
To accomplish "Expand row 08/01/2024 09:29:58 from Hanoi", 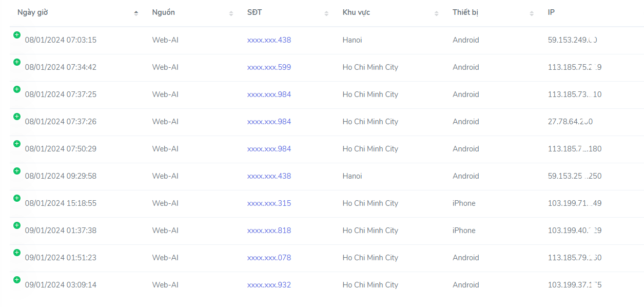I will 16,171.
